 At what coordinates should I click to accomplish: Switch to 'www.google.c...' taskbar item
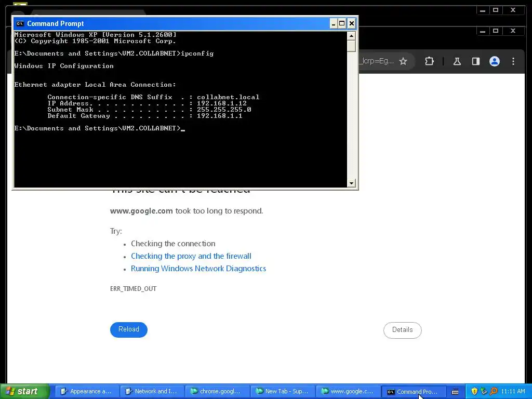pyautogui.click(x=348, y=392)
